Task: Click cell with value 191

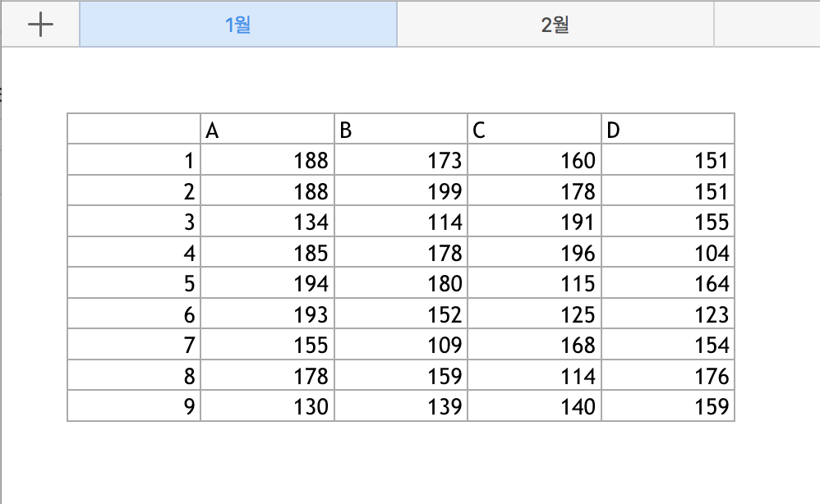Action: (x=534, y=222)
